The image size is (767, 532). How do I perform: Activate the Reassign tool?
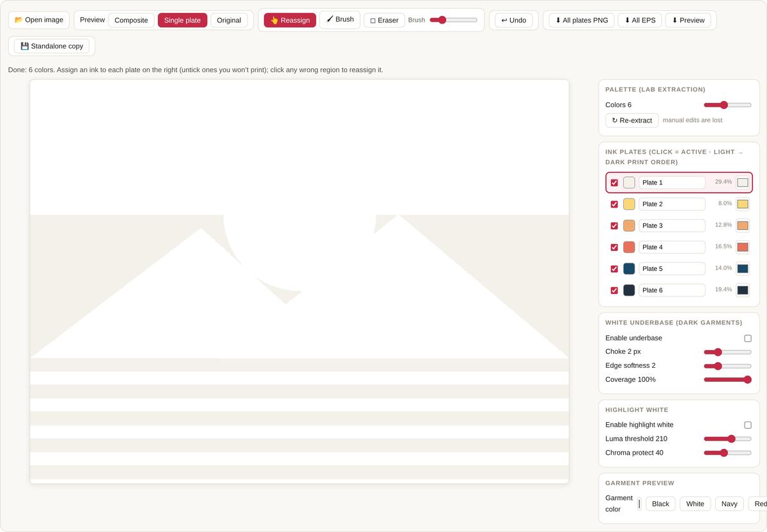point(290,20)
